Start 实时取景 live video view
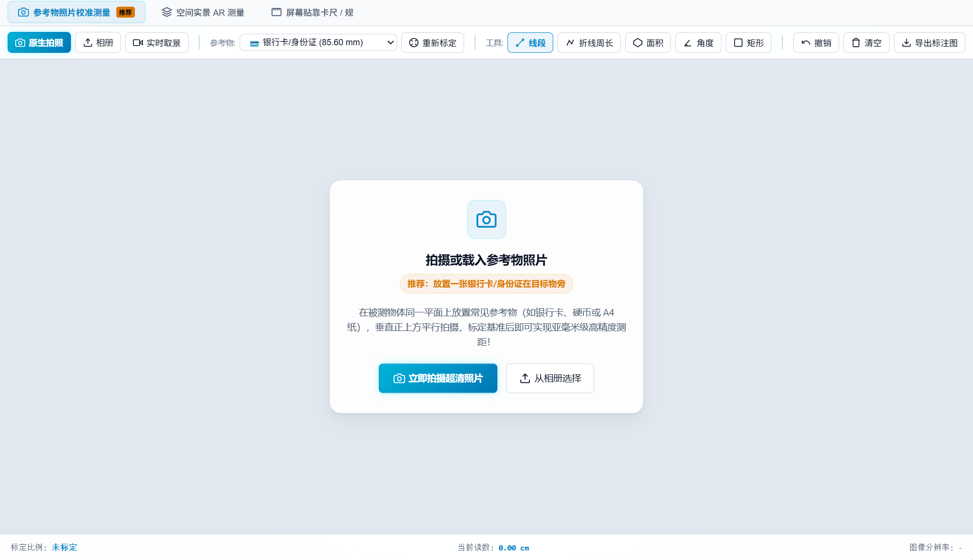Viewport: 973px width, 560px height. (157, 43)
